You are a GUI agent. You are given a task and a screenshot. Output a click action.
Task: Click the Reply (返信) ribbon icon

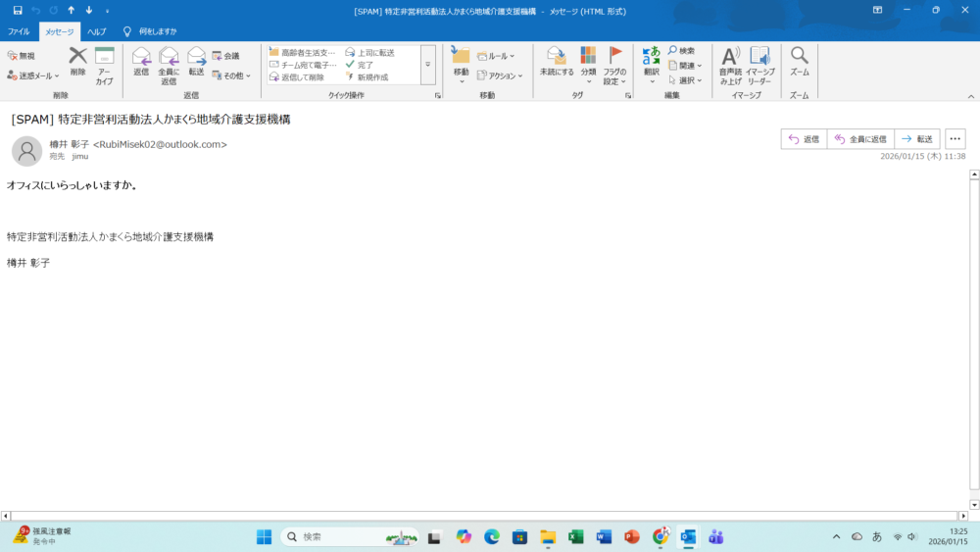pos(140,57)
